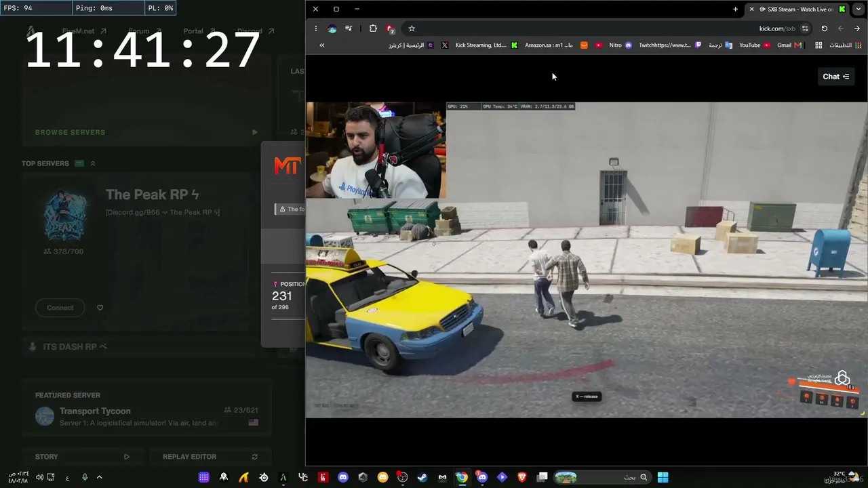Bookmark this page with the star icon

tap(412, 28)
